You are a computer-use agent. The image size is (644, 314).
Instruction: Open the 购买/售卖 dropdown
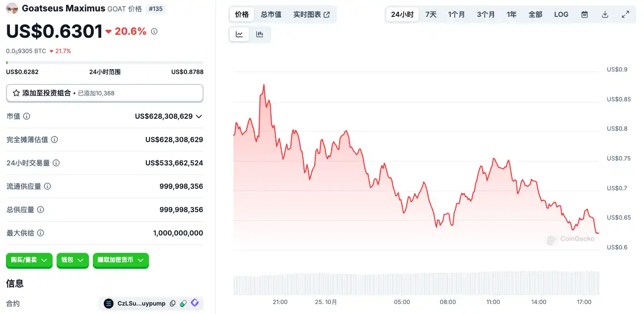tap(29, 260)
